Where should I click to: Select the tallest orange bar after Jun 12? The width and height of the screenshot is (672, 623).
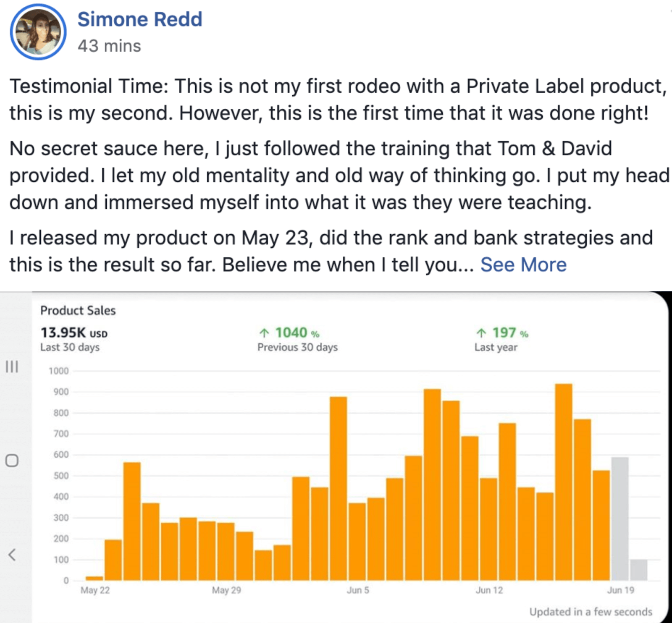coord(563,482)
